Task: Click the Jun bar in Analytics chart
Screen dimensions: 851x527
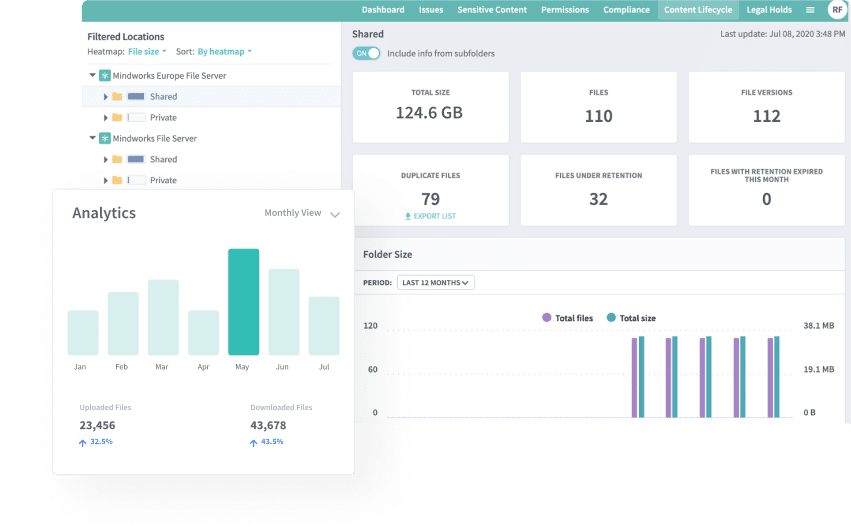Action: click(x=284, y=312)
